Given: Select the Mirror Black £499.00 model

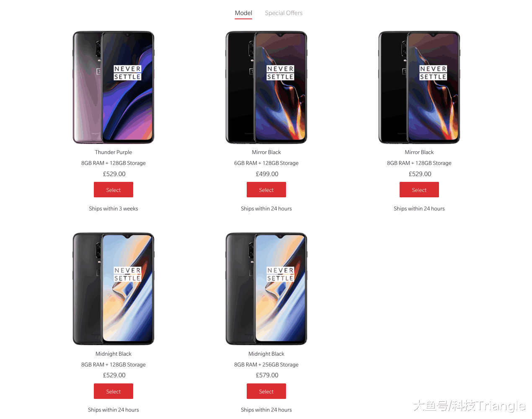Looking at the screenshot, I should 266,190.
